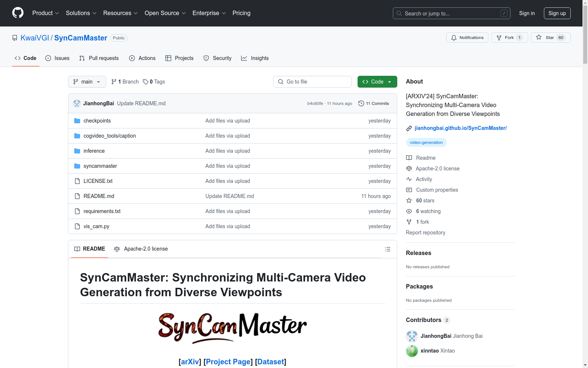Open the main branch dropdown
This screenshot has height=368, width=588.
87,82
